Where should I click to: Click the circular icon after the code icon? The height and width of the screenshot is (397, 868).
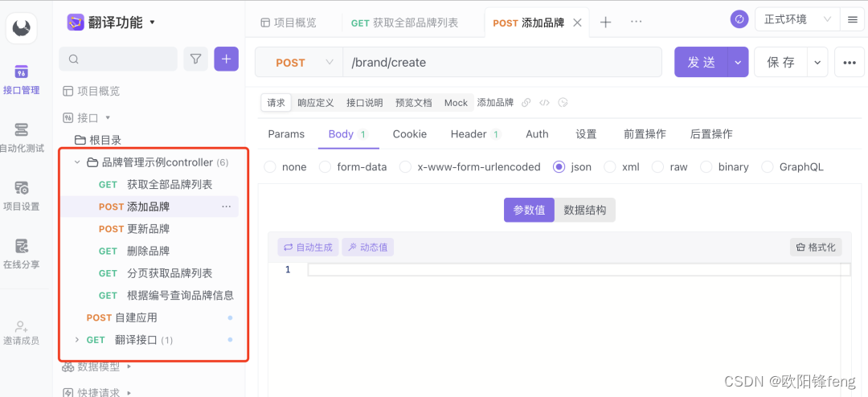(563, 102)
